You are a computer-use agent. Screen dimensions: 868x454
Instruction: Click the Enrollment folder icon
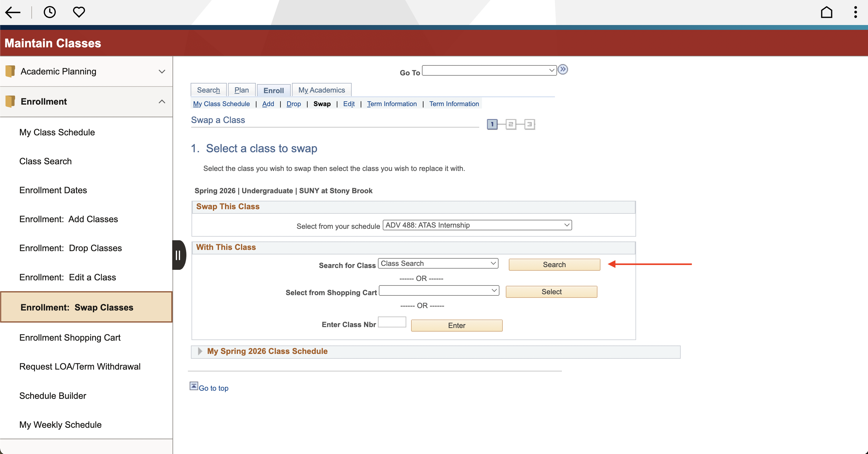(x=10, y=101)
